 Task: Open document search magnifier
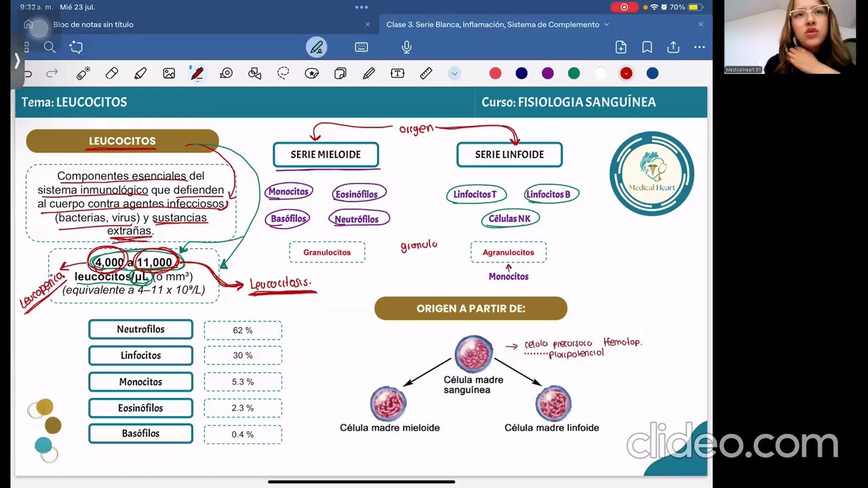tap(50, 47)
